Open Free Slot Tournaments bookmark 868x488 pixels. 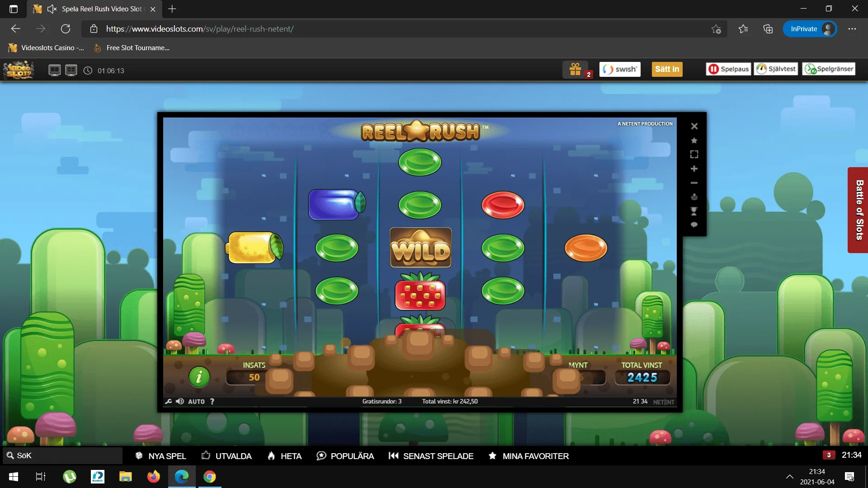pos(132,48)
